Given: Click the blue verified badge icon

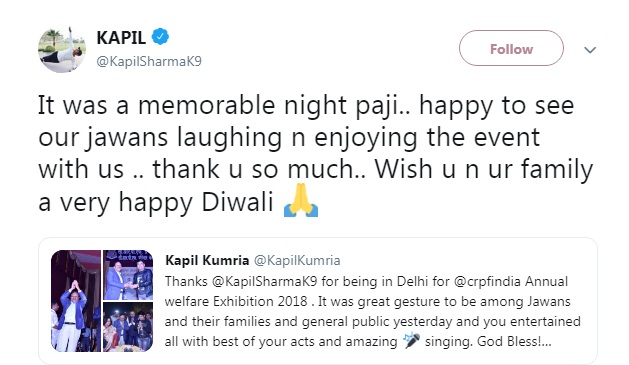Looking at the screenshot, I should (x=160, y=37).
